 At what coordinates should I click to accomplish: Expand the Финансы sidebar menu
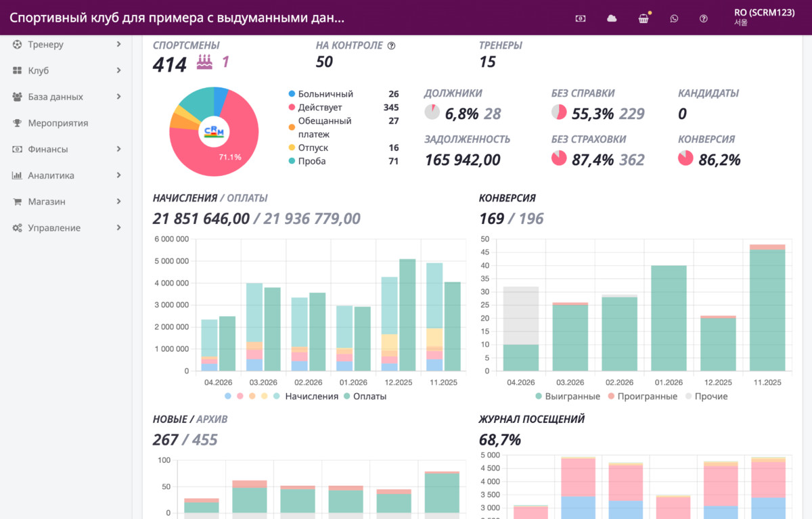click(x=66, y=150)
